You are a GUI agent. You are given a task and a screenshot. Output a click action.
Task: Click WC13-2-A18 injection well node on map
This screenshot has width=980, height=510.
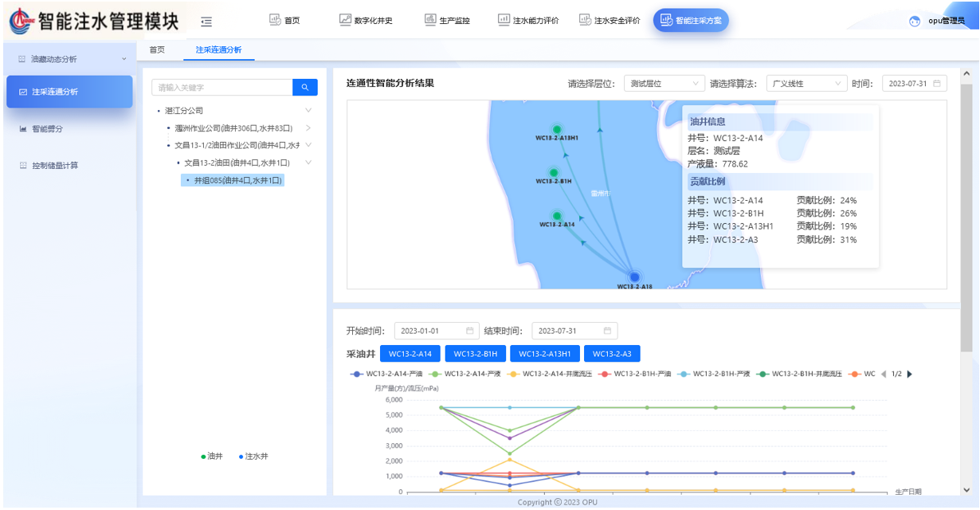[x=634, y=277]
